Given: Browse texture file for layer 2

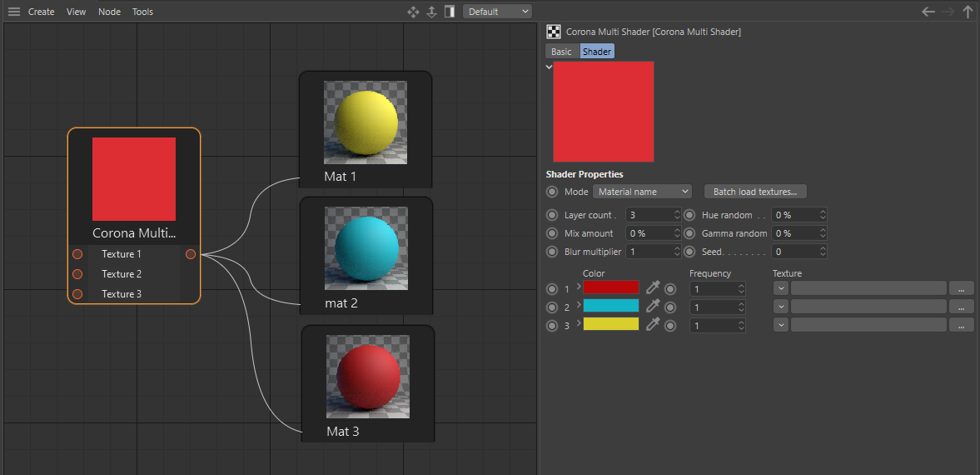Looking at the screenshot, I should 961,306.
